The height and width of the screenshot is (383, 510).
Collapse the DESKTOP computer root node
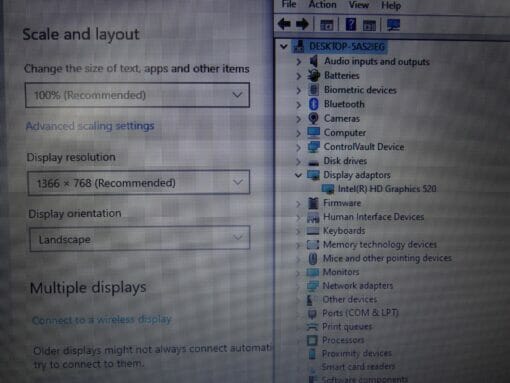(x=284, y=46)
